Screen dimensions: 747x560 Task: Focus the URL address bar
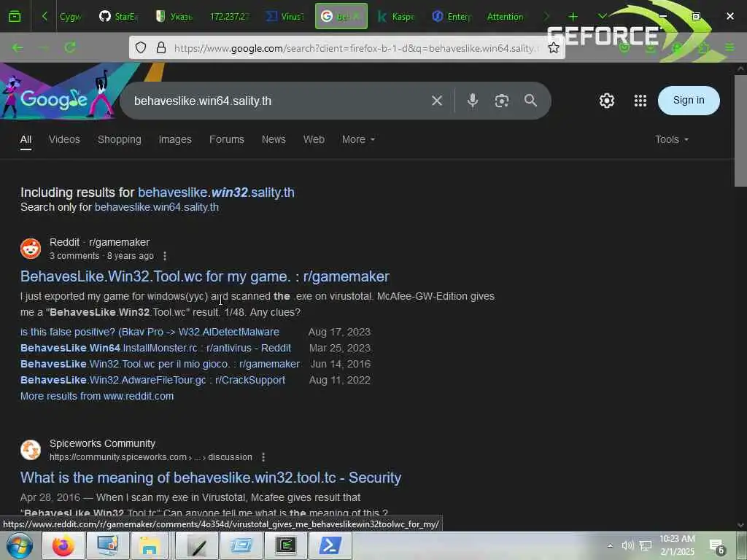356,48
